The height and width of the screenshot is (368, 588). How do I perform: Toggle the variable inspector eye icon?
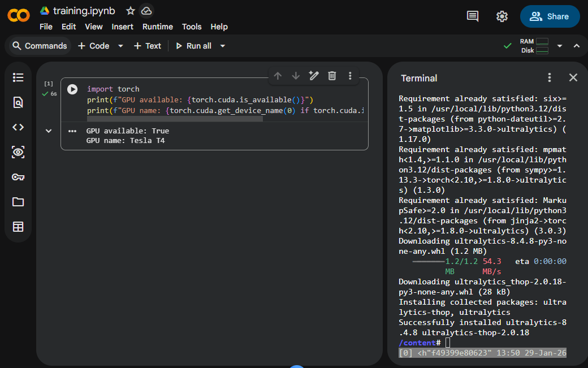pyautogui.click(x=18, y=152)
